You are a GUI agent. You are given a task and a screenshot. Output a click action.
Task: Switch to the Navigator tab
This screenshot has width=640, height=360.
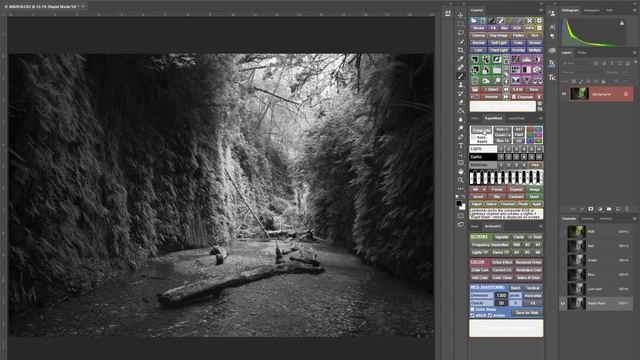[592, 10]
